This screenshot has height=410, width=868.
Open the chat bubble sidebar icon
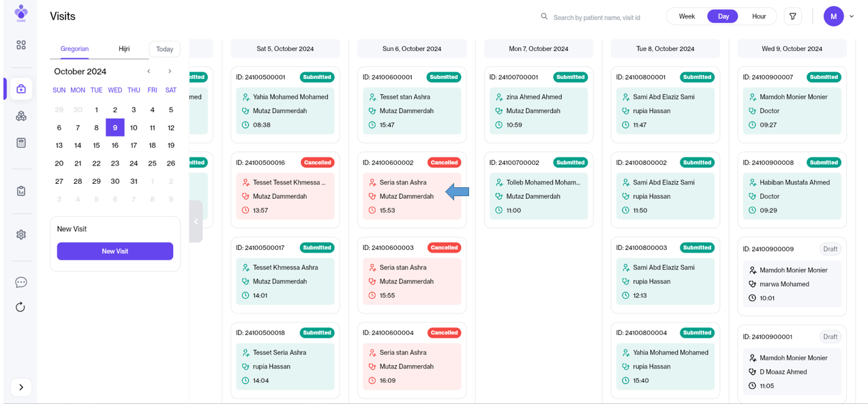coord(21,283)
